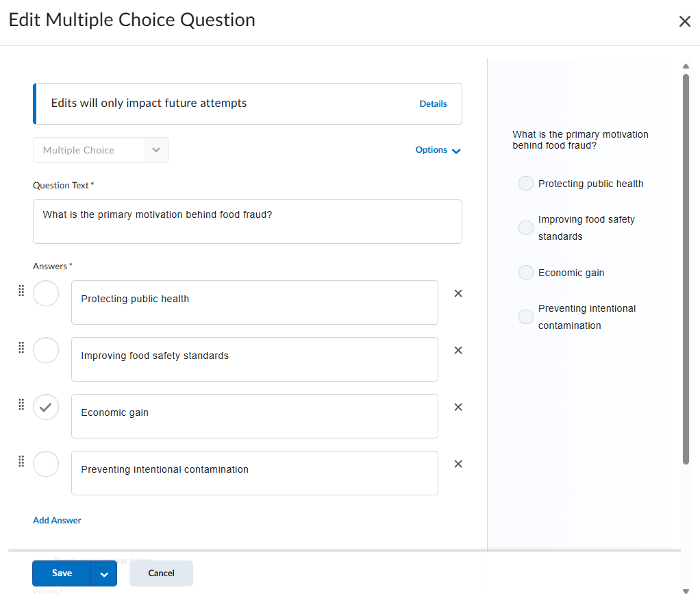Image resolution: width=700 pixels, height=594 pixels.
Task: Expand the Options menu
Action: pos(438,150)
